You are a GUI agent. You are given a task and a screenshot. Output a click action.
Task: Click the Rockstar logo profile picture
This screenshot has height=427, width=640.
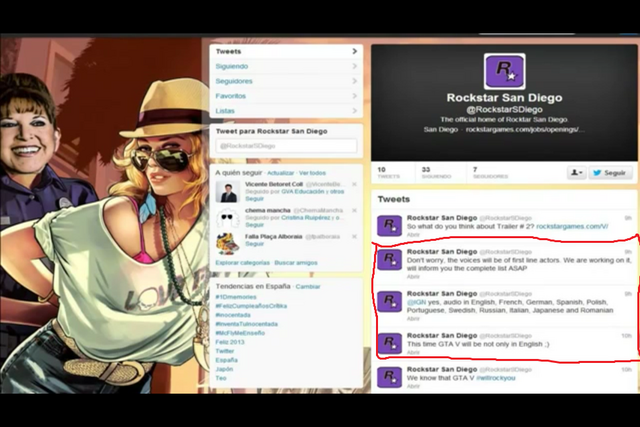[504, 71]
